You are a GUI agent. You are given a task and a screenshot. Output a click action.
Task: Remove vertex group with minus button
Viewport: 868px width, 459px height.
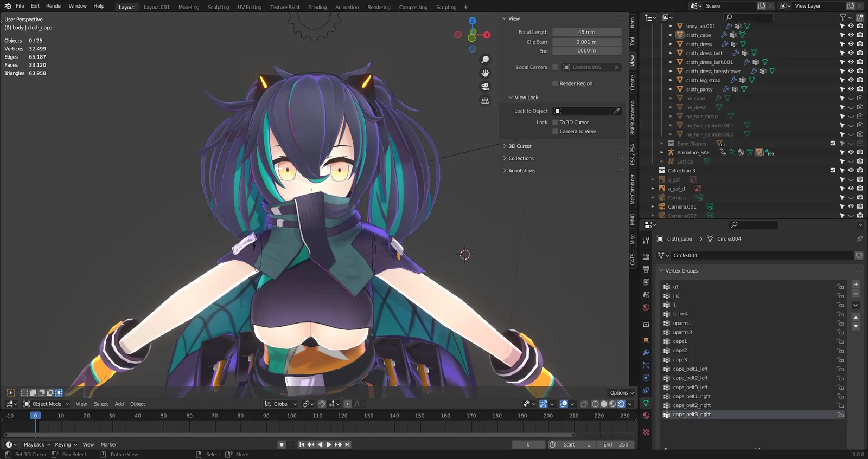point(856,293)
